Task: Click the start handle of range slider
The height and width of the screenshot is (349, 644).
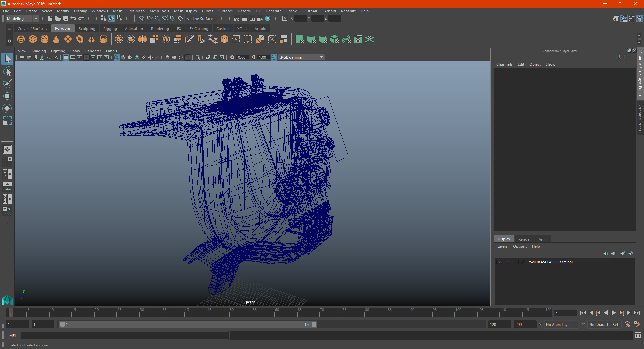Action: point(62,325)
